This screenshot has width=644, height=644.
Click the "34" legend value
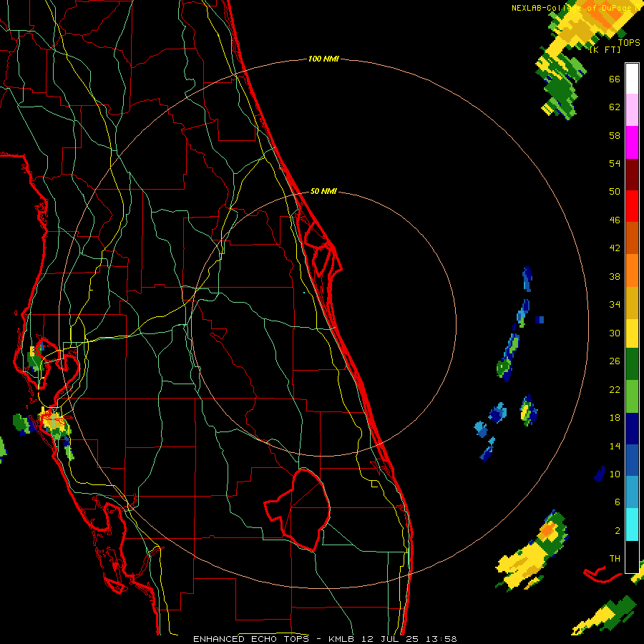pyautogui.click(x=615, y=305)
